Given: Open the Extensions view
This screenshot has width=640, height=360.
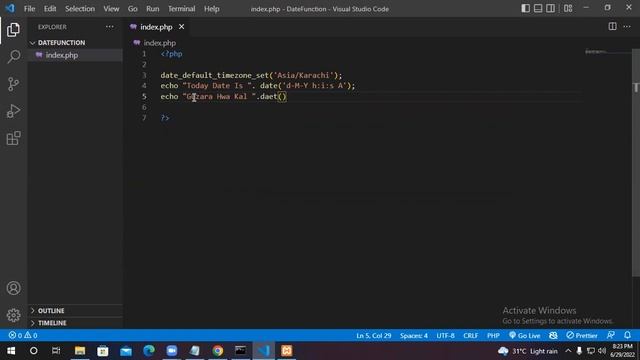Looking at the screenshot, I should tap(13, 138).
